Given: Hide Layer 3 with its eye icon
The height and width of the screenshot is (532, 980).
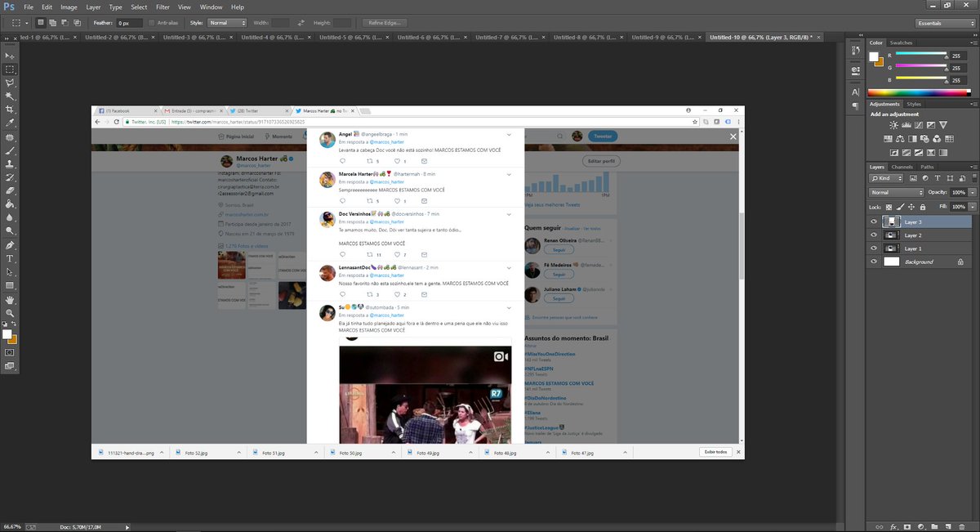Looking at the screenshot, I should (874, 222).
